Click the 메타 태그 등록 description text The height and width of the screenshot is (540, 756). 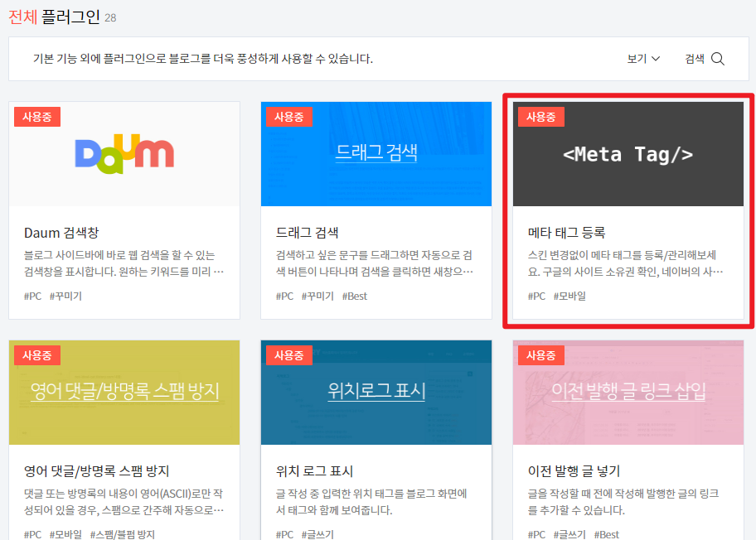(625, 263)
